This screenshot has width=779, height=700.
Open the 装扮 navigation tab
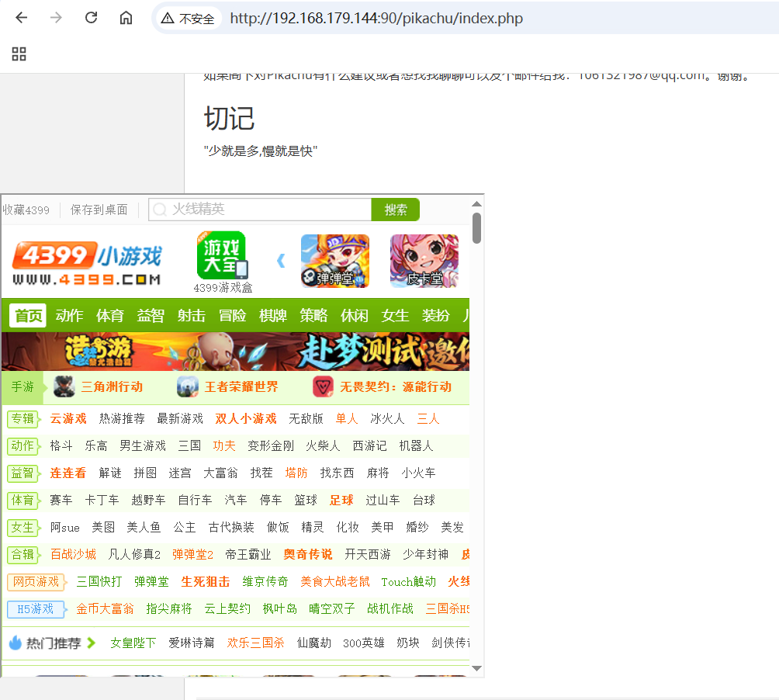click(436, 316)
